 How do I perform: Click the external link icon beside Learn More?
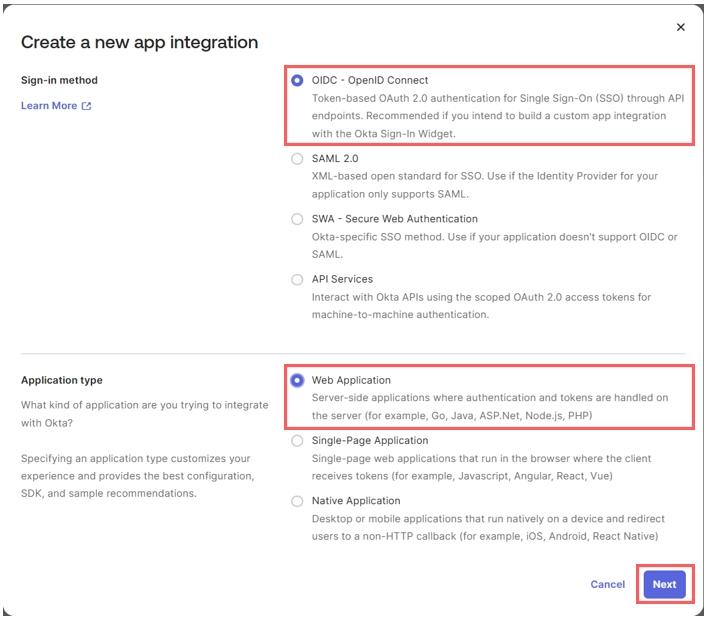(x=86, y=106)
